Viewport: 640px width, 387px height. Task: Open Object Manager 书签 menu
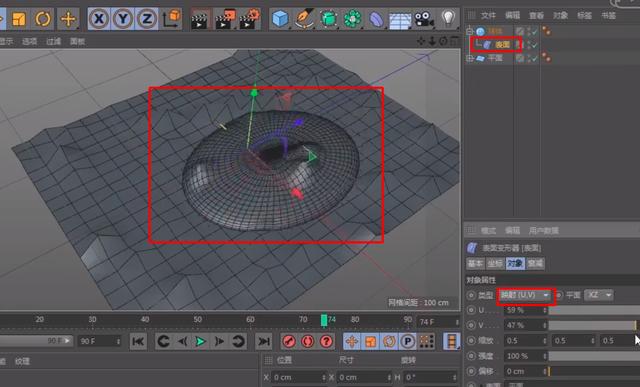(x=609, y=16)
